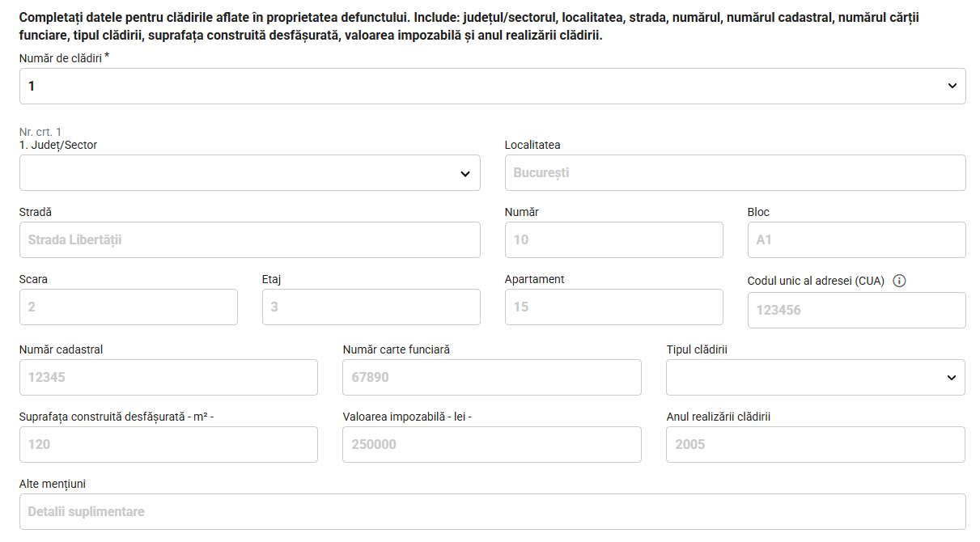Select the Număr address field
The height and width of the screenshot is (542, 980).
[x=613, y=240]
